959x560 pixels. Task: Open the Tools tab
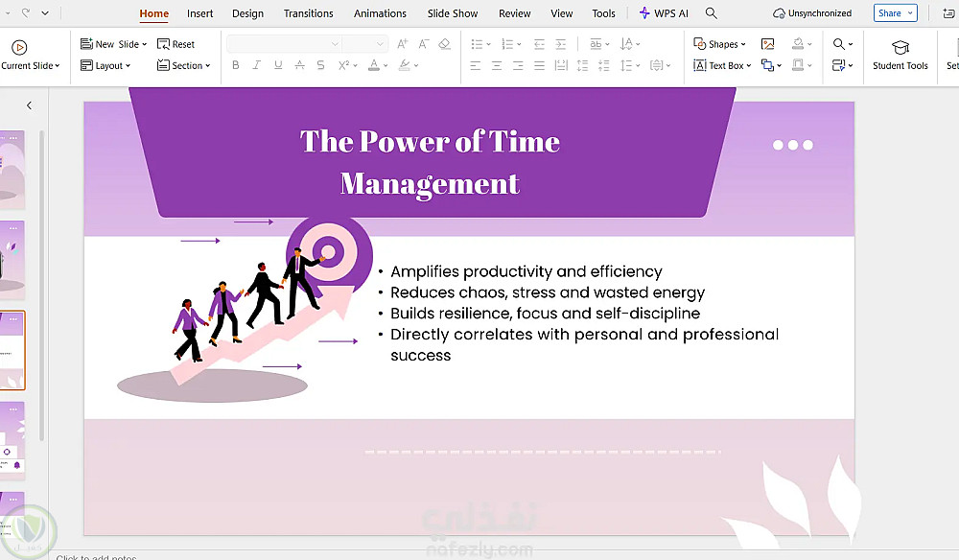(603, 13)
